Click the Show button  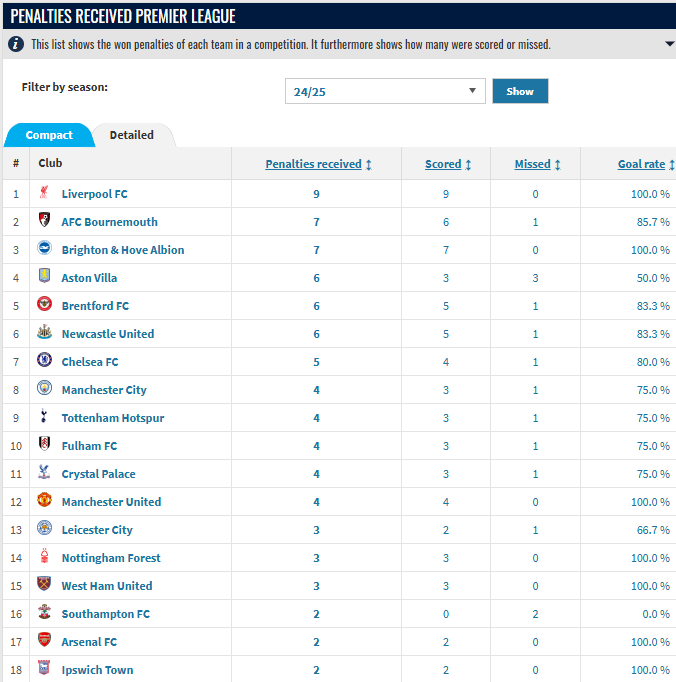pos(520,91)
